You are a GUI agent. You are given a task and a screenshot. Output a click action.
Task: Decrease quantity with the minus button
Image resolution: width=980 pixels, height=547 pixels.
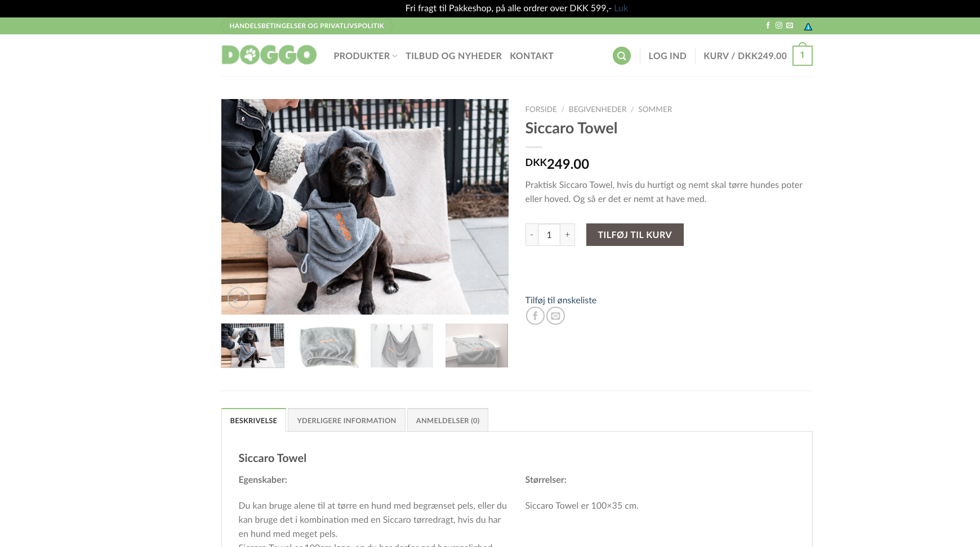pyautogui.click(x=532, y=235)
